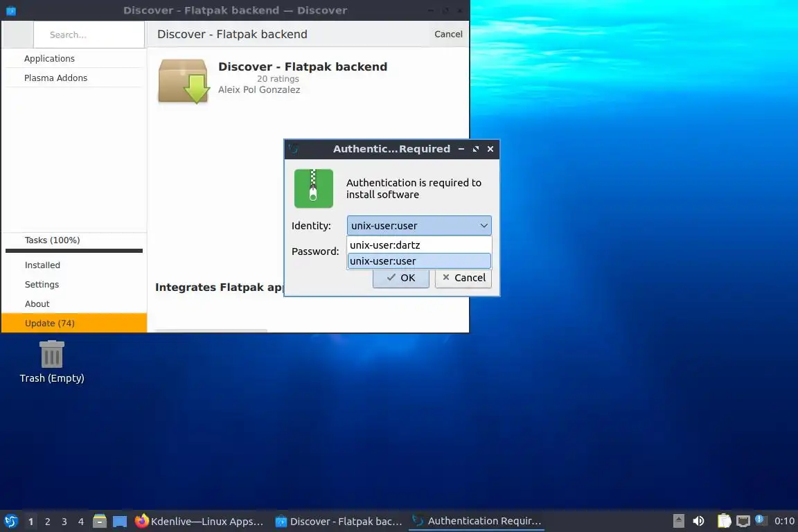Screen dimensions: 798x532
Task: Cancel the install in Discover header
Action: click(x=448, y=34)
